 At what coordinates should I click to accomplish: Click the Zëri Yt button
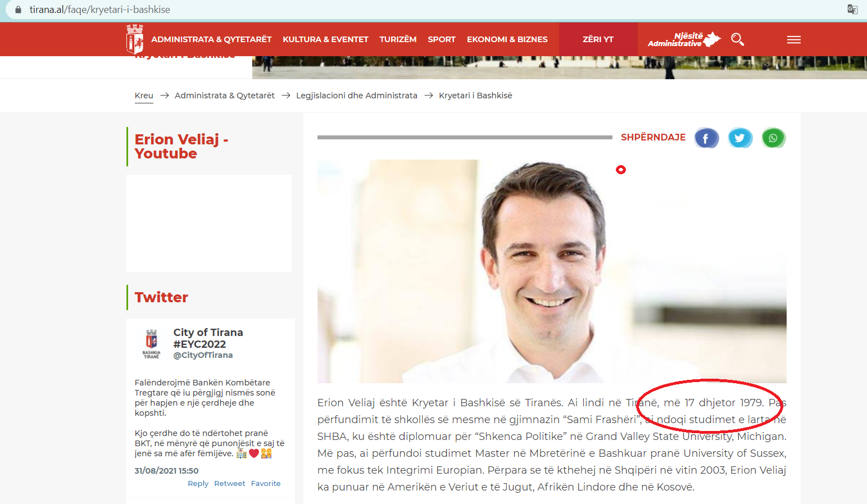pyautogui.click(x=598, y=39)
